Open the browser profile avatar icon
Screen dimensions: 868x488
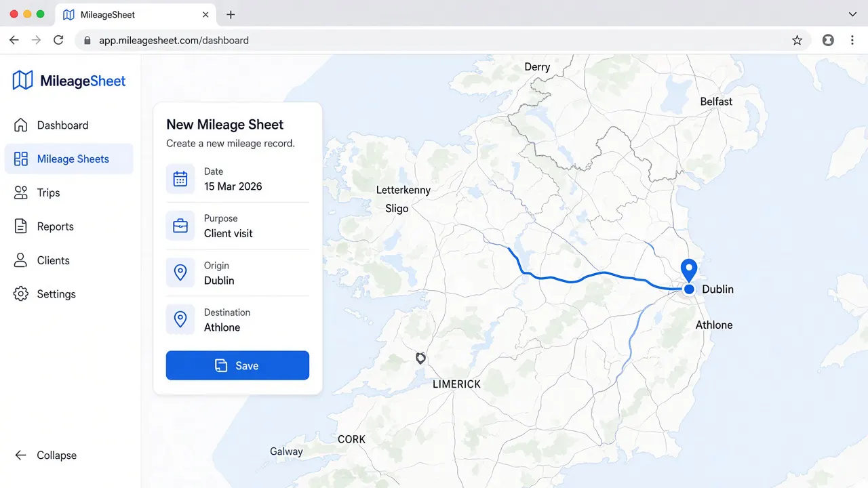(x=828, y=40)
